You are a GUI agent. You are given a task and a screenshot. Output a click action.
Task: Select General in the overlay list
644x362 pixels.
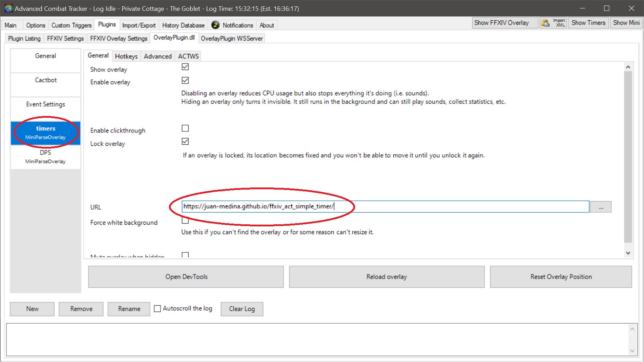[x=46, y=60]
